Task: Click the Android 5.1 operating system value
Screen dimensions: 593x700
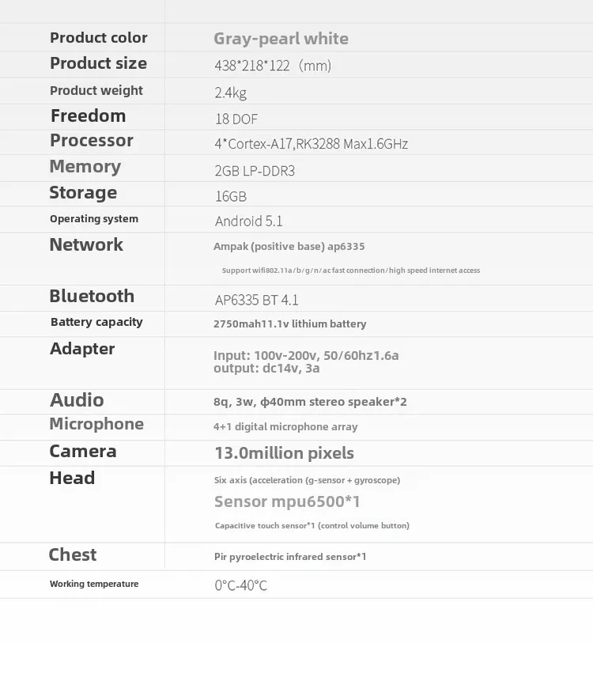Action: [248, 221]
